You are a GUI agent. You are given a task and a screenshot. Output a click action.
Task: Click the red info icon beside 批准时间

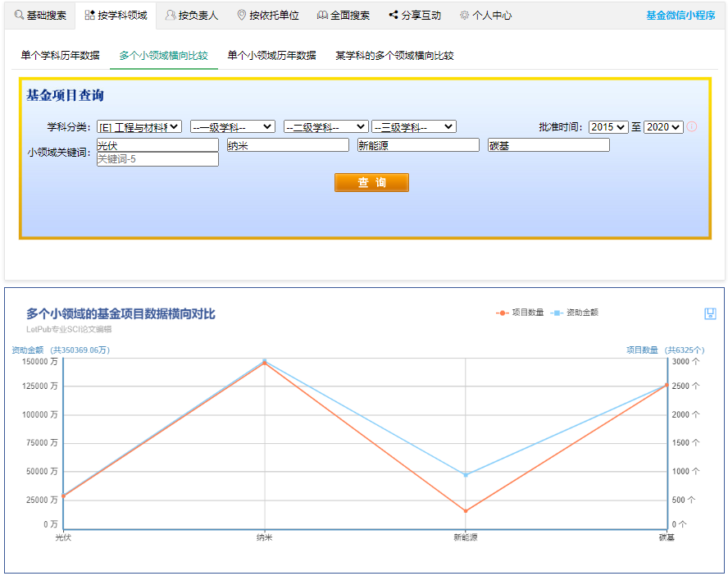coord(691,126)
